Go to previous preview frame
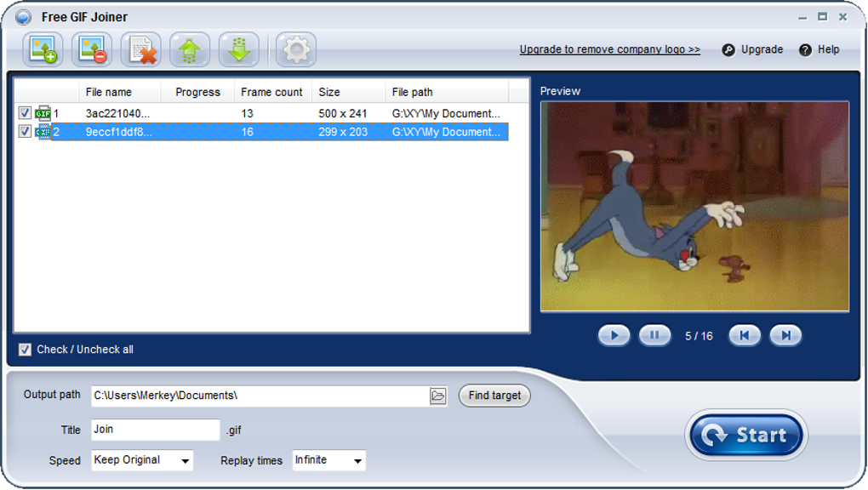The height and width of the screenshot is (490, 868). tap(745, 335)
